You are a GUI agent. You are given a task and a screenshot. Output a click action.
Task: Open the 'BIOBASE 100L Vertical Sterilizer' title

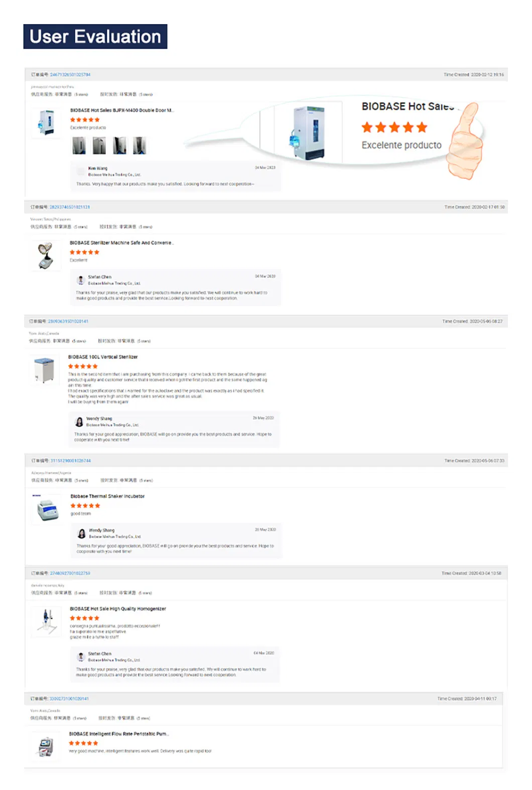pyautogui.click(x=103, y=357)
